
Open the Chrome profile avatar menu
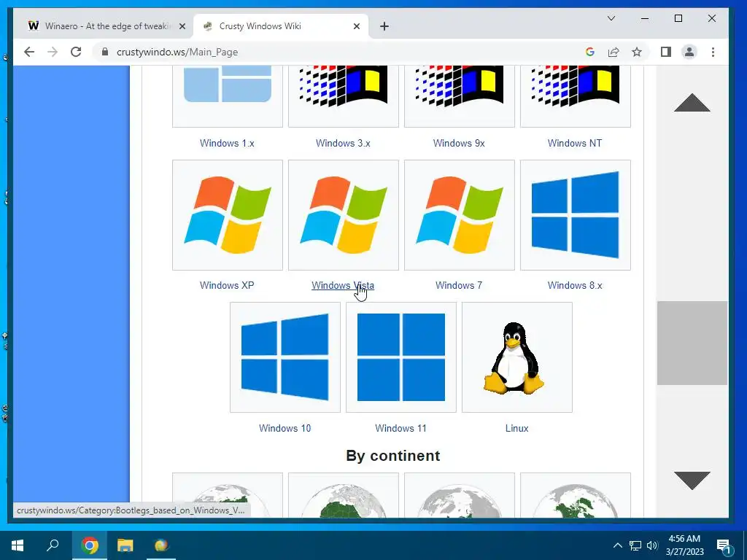click(x=689, y=52)
